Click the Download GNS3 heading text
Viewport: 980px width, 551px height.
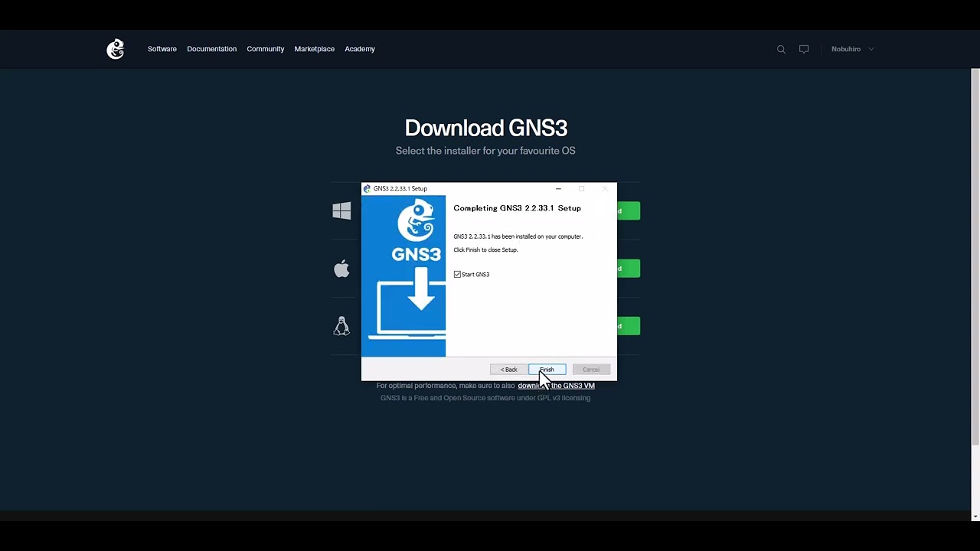[x=485, y=128]
